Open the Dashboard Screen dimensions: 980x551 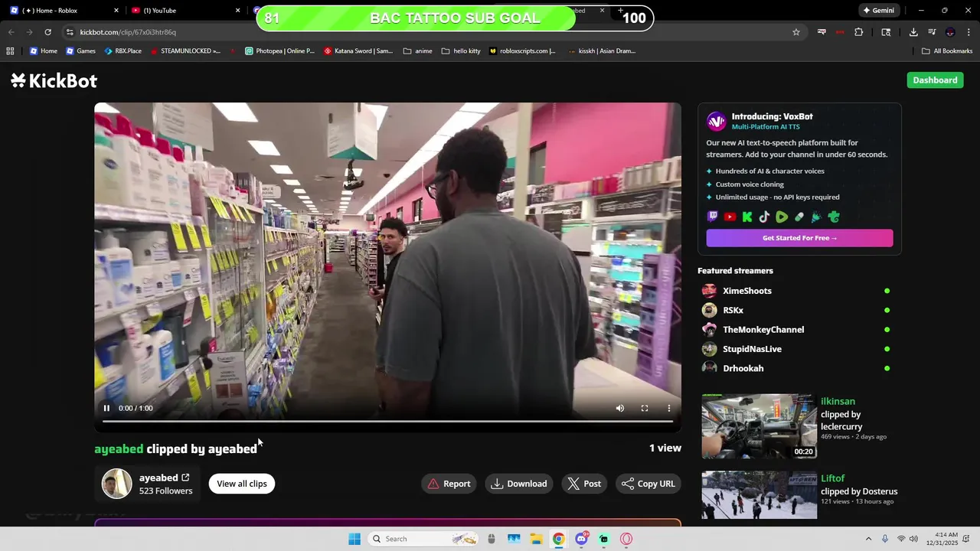click(935, 80)
